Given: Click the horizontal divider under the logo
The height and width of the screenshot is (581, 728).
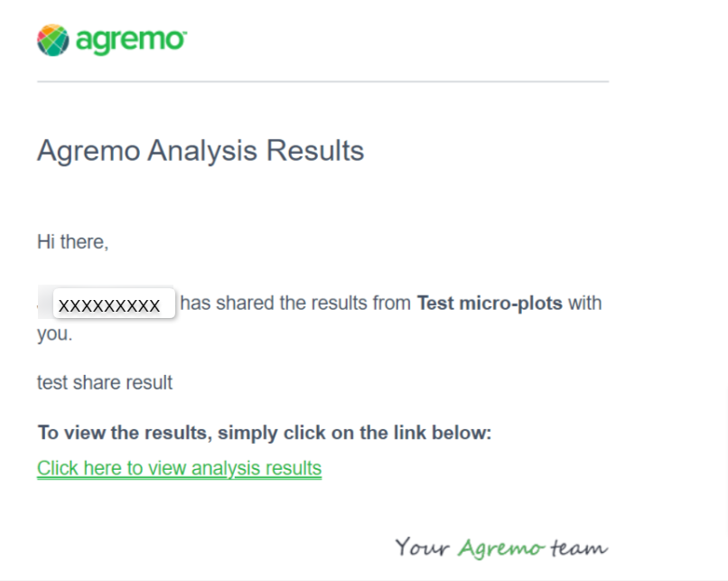Looking at the screenshot, I should tap(322, 82).
